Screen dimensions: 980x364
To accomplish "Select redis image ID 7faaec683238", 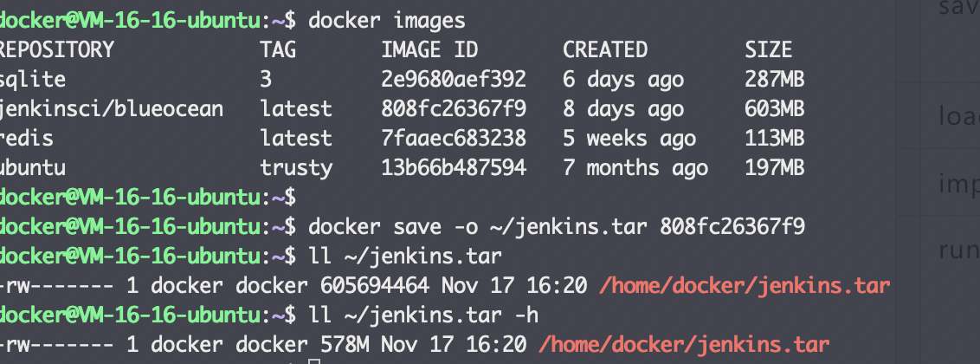I will (454, 138).
